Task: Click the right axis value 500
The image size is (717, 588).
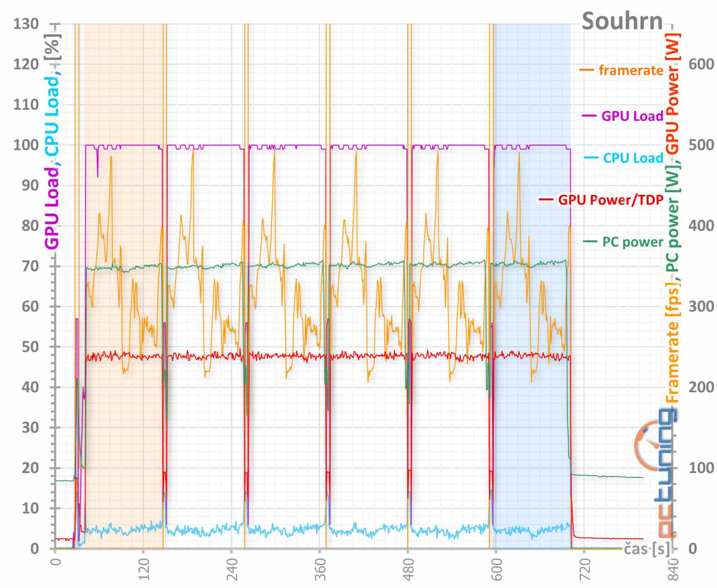Action: pyautogui.click(x=701, y=145)
